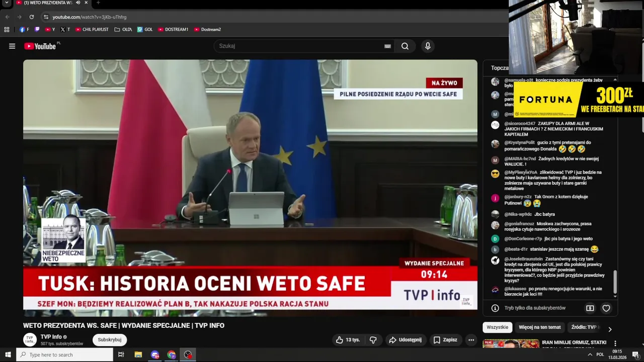Open the Windows Start menu
Image resolution: width=644 pixels, height=362 pixels.
click(8, 354)
